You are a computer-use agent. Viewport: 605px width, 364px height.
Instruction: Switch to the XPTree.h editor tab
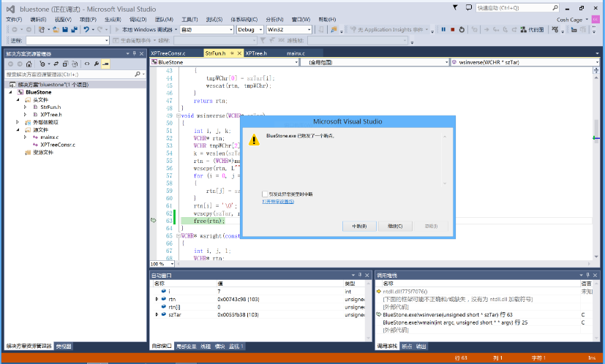click(x=256, y=53)
